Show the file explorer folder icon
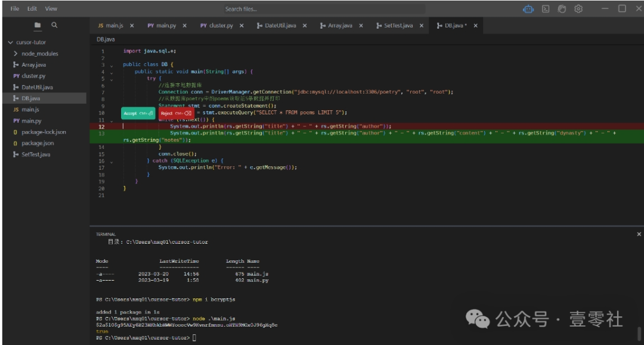The height and width of the screenshot is (345, 644). click(x=38, y=25)
